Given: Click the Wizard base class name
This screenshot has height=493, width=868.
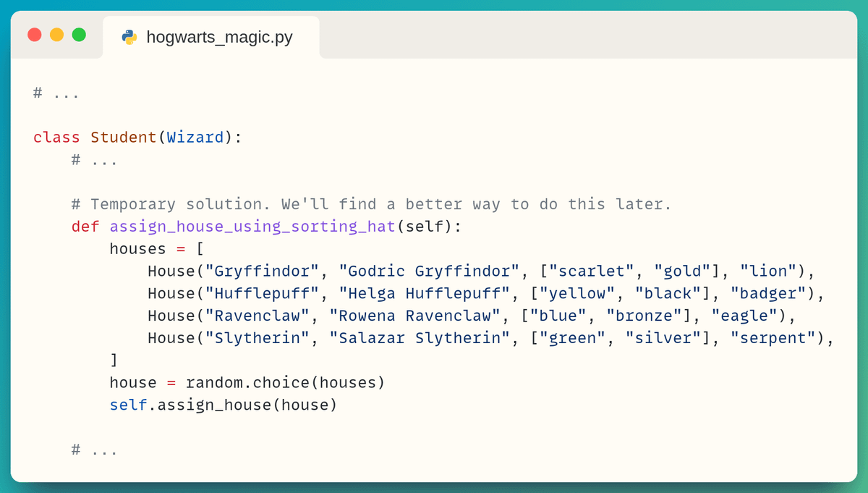Looking at the screenshot, I should pos(195,138).
